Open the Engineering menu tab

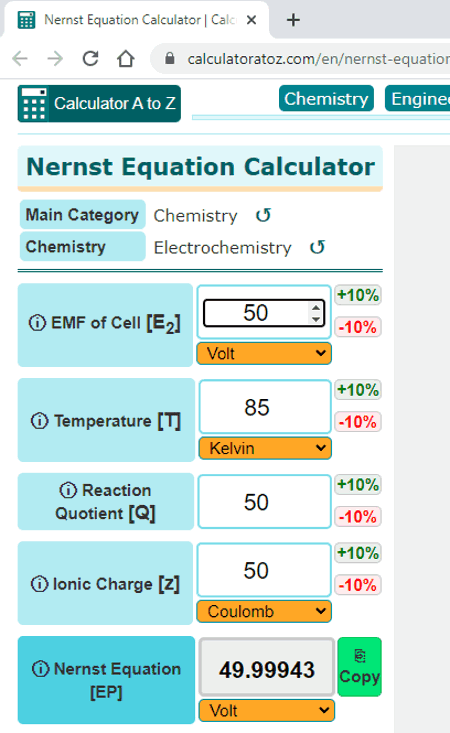[x=418, y=99]
